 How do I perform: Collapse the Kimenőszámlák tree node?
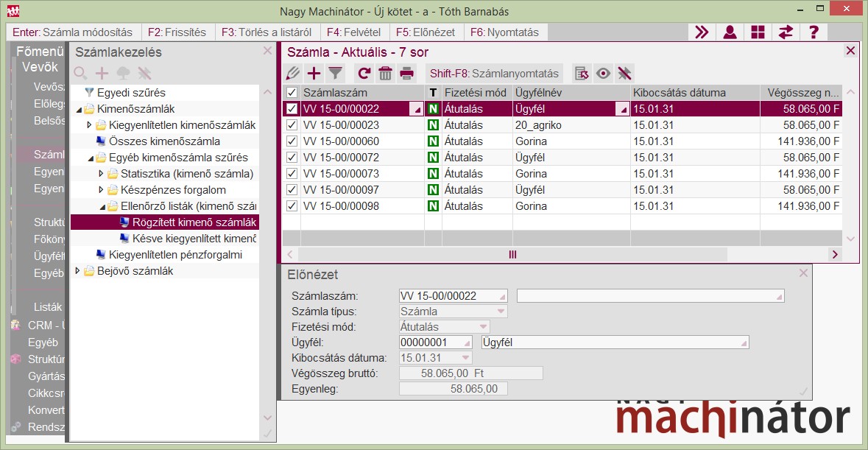click(79, 110)
